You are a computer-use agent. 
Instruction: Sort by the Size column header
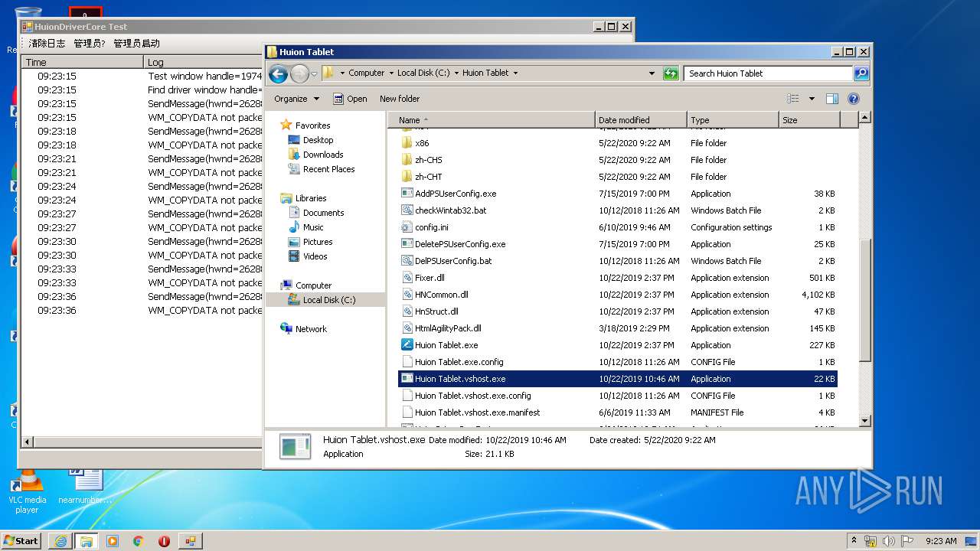click(809, 120)
